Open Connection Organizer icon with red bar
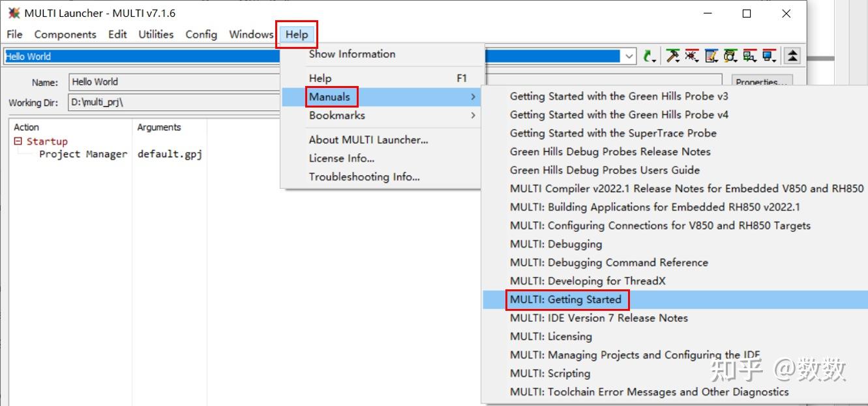868x406 pixels. (749, 56)
